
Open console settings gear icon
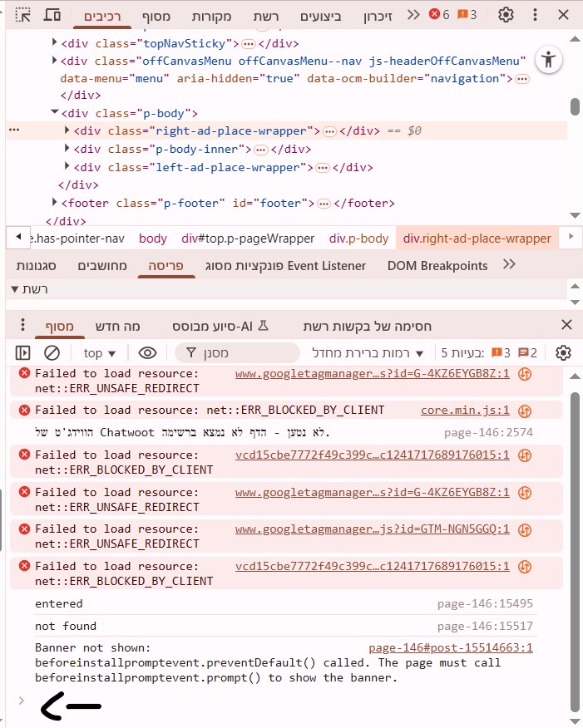point(563,353)
